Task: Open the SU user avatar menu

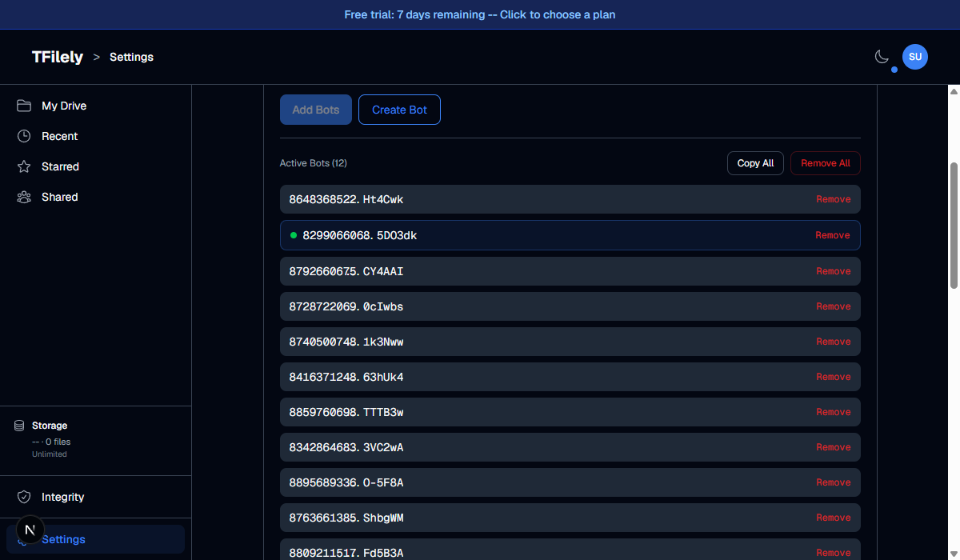Action: 915,57
